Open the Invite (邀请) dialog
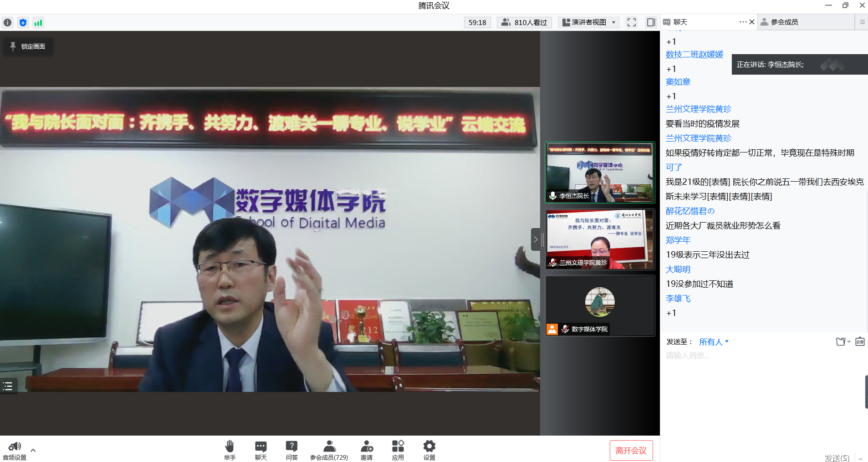This screenshot has height=462, width=868. click(x=367, y=450)
